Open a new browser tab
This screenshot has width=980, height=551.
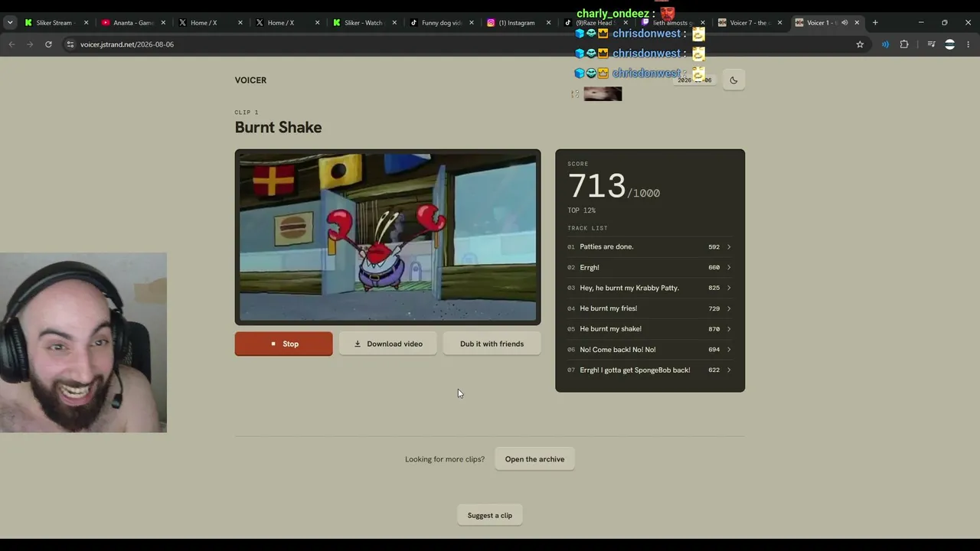[875, 22]
